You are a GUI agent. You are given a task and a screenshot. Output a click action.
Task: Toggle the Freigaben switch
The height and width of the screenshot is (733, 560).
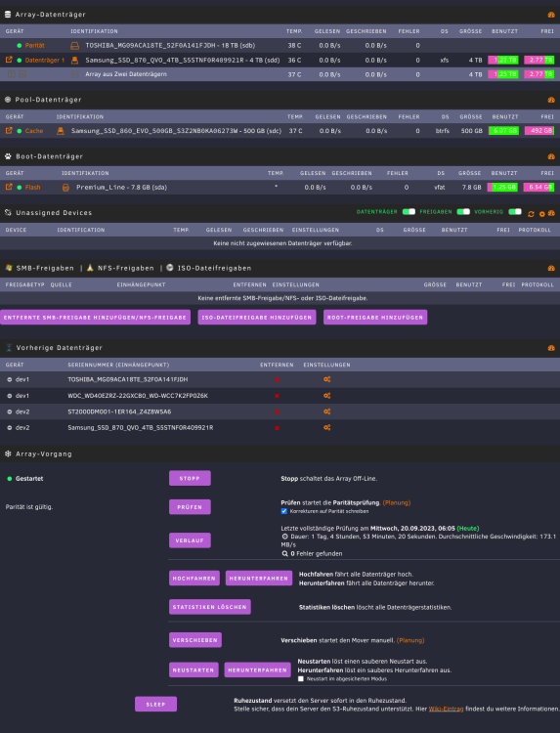(x=463, y=212)
